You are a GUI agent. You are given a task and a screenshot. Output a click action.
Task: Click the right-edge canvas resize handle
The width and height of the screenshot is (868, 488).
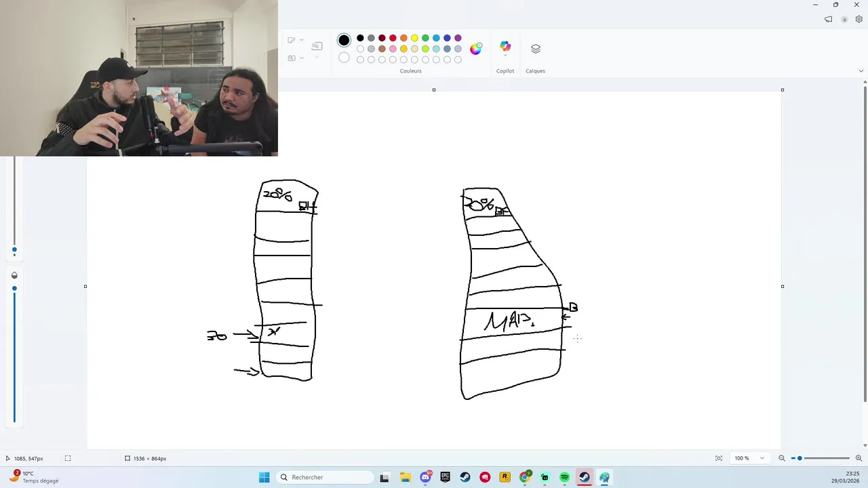(782, 286)
